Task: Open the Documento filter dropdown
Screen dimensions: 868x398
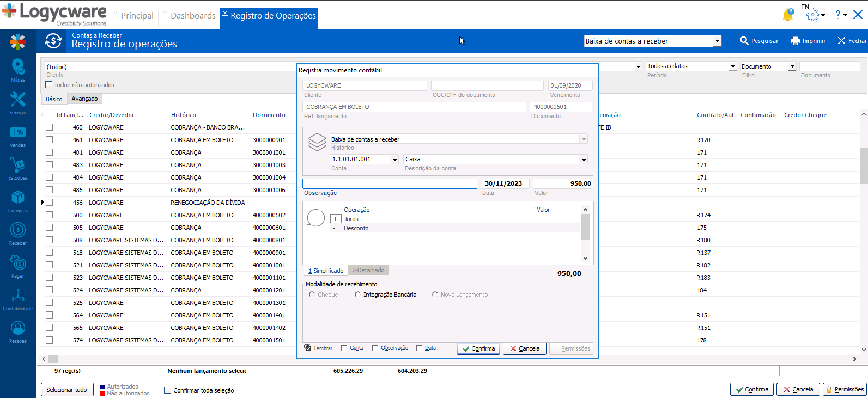Action: [792, 66]
